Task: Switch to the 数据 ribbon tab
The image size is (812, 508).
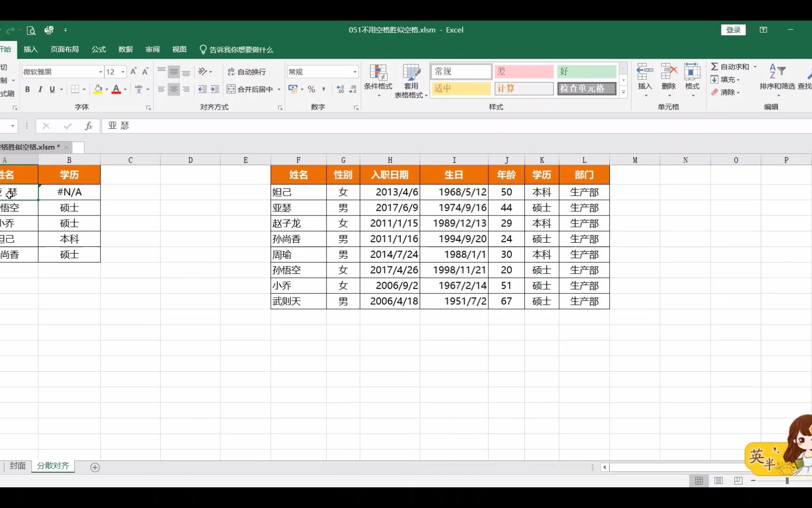Action: click(125, 49)
